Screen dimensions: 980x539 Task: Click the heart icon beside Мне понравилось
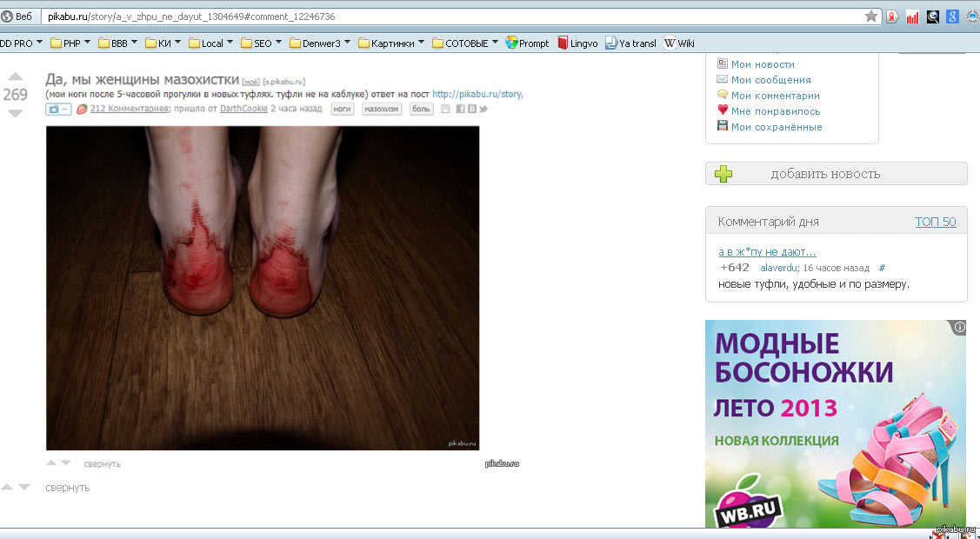723,110
